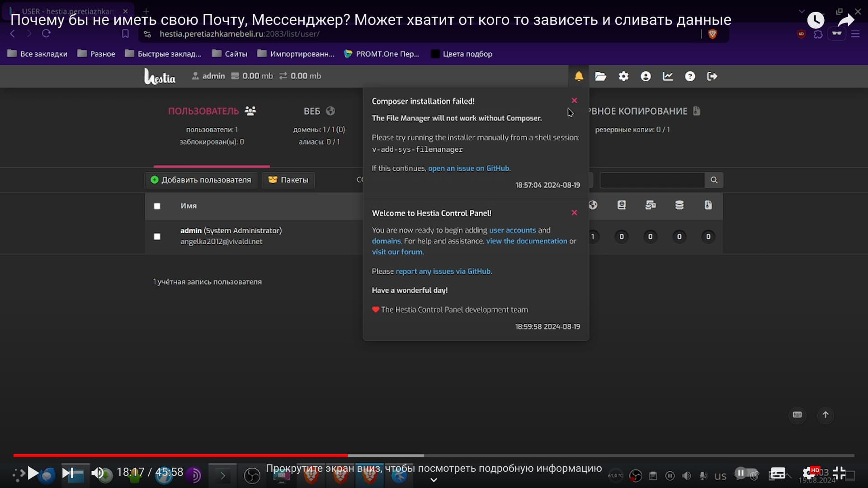868x488 pixels.
Task: Follow the open an issue on GitHub link
Action: click(x=469, y=168)
